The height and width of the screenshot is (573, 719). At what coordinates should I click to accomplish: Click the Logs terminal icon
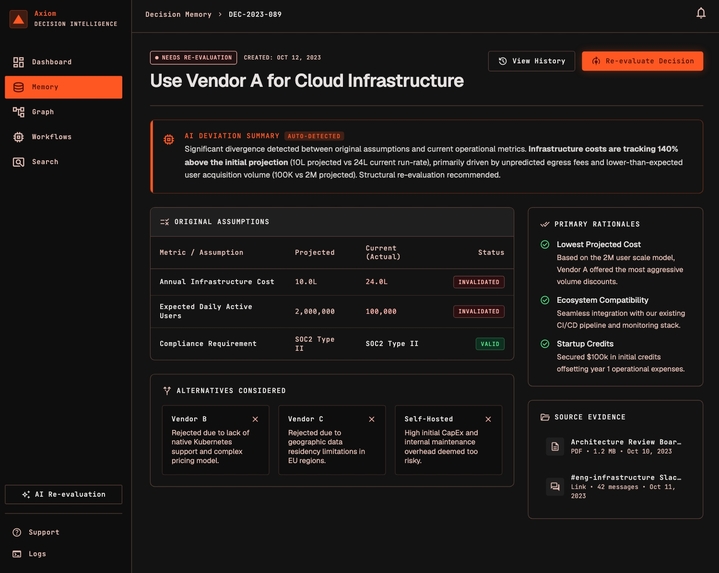17,554
